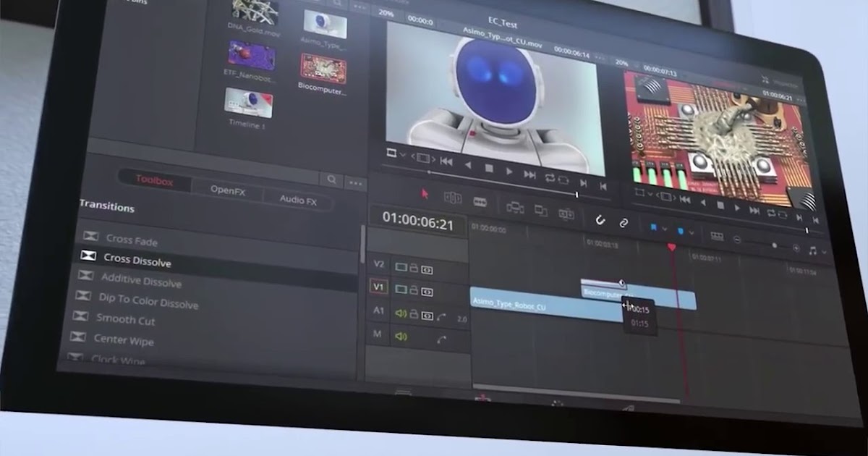This screenshot has width=868, height=456.
Task: Toggle Linked Selection chain icon
Action: click(623, 223)
